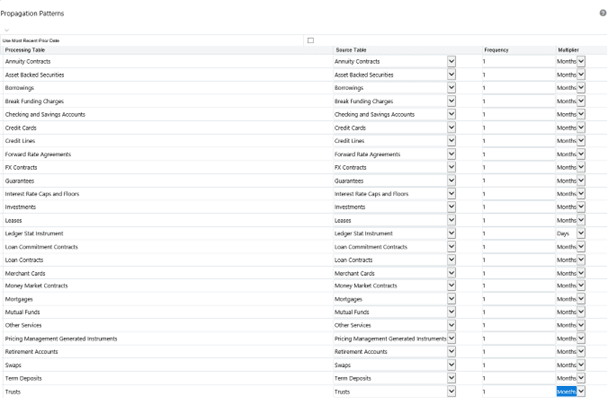
Task: Open Source Table dropdown for Interest Rate Caps and Floors
Action: pos(451,194)
